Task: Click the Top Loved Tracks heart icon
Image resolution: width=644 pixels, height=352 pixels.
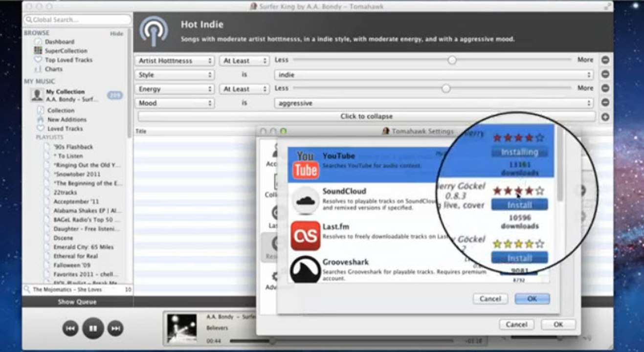Action: click(x=38, y=60)
